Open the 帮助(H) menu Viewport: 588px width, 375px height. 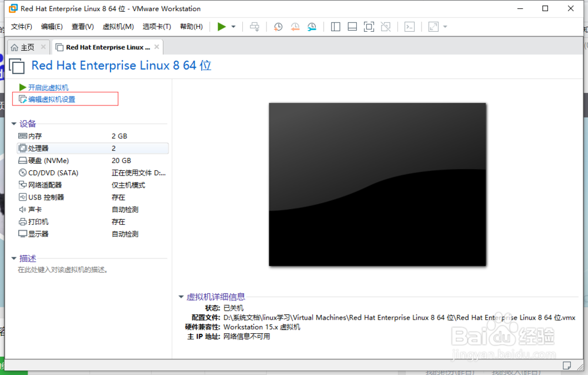point(191,26)
